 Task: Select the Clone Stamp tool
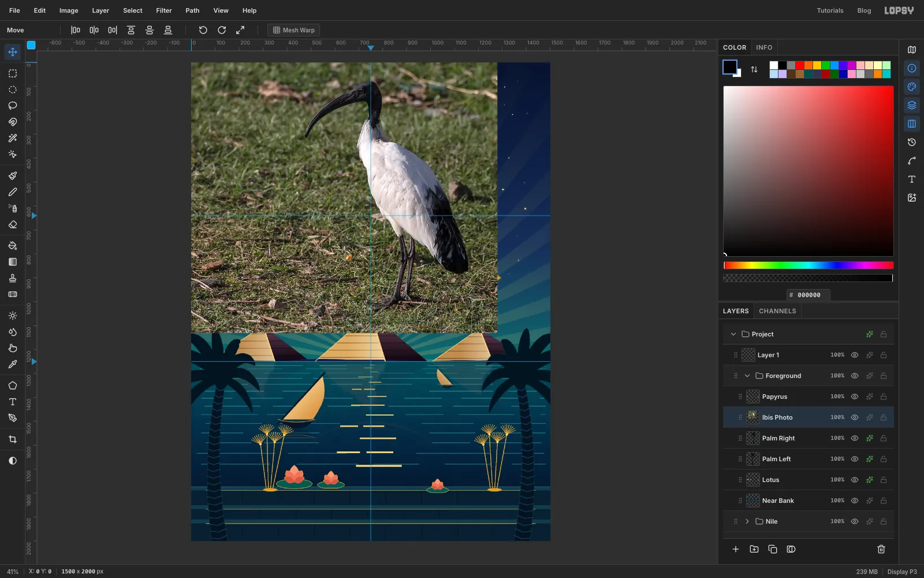[x=12, y=278]
